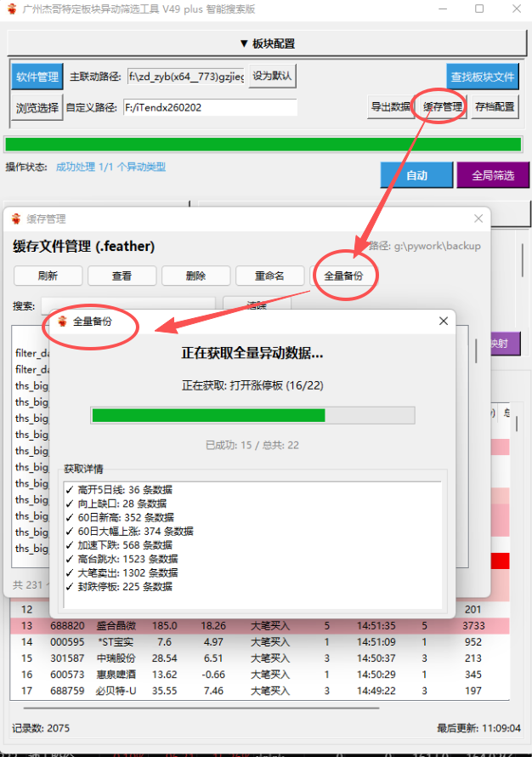Image resolution: width=532 pixels, height=757 pixels.
Task: Collapse the 板块配置 section header
Action: (267, 43)
